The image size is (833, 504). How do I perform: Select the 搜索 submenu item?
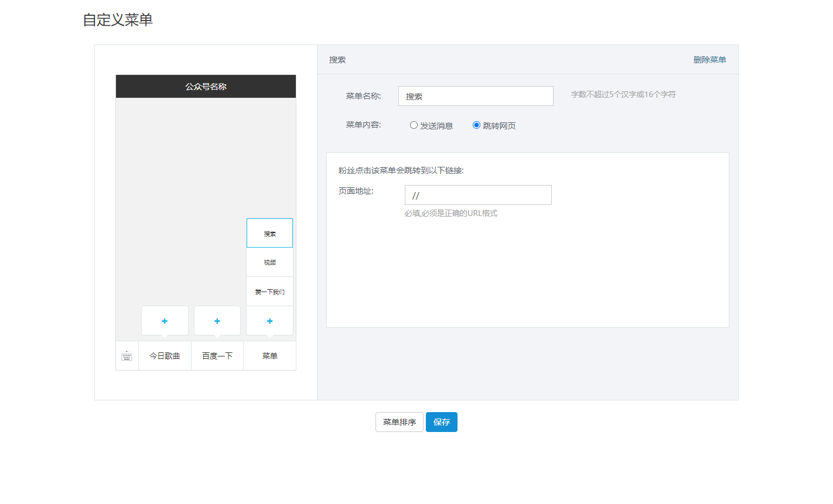(x=269, y=233)
